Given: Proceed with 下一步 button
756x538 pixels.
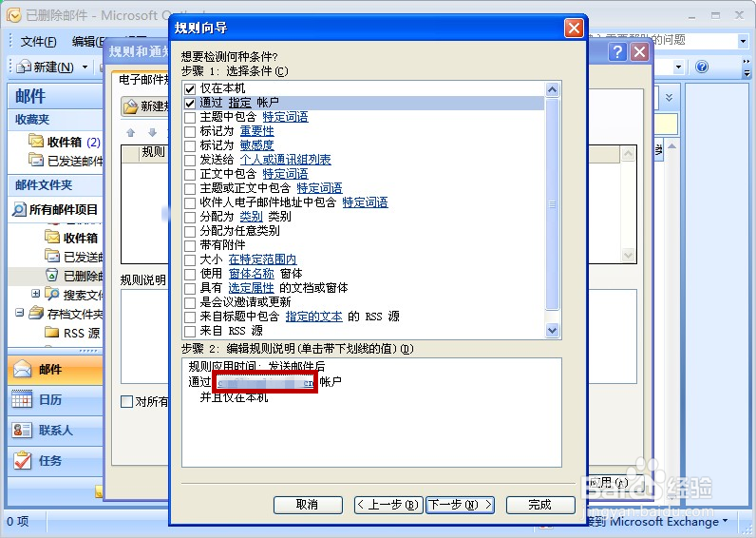Looking at the screenshot, I should 460,505.
